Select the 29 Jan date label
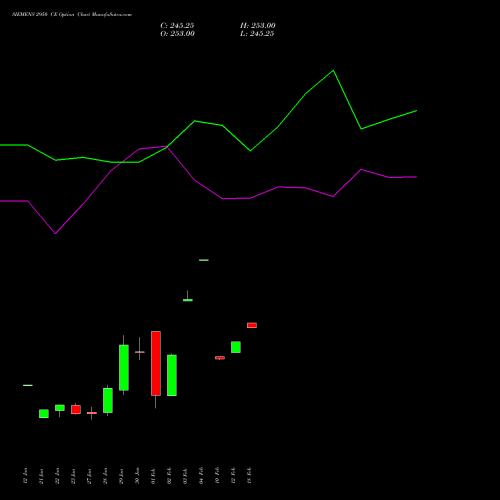Viewport: 500px width, 500px height. point(121,476)
